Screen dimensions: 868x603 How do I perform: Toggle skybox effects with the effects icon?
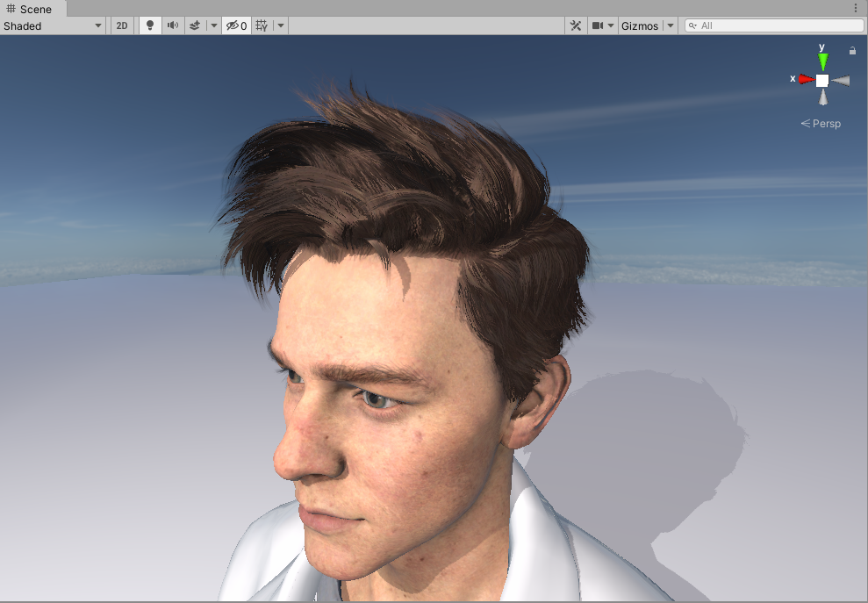(193, 25)
